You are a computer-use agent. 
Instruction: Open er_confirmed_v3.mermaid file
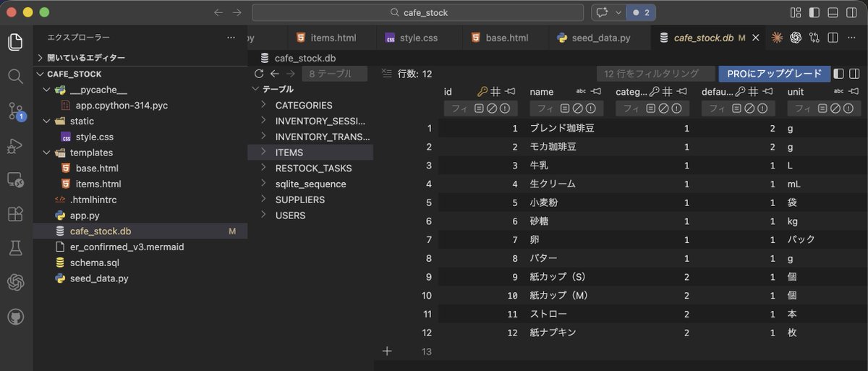coord(140,247)
